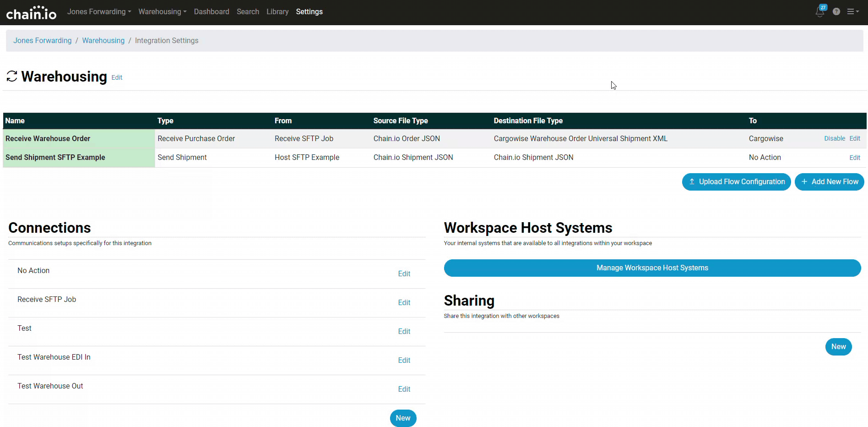Open the Search menu item
Screen dimensions: 868x427
coord(248,11)
